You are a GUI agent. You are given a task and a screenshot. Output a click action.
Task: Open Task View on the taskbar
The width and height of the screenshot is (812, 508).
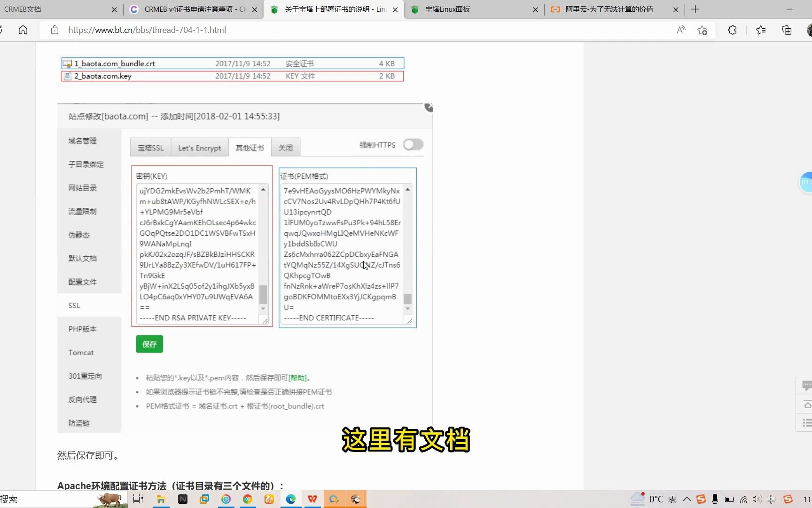coord(138,499)
